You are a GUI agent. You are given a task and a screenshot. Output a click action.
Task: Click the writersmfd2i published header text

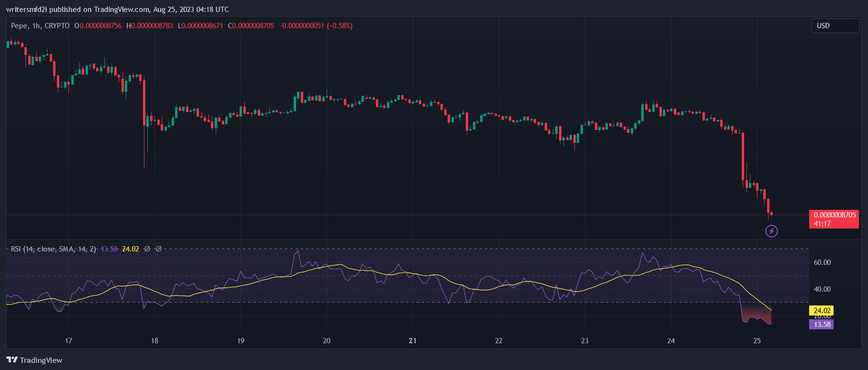(x=117, y=10)
